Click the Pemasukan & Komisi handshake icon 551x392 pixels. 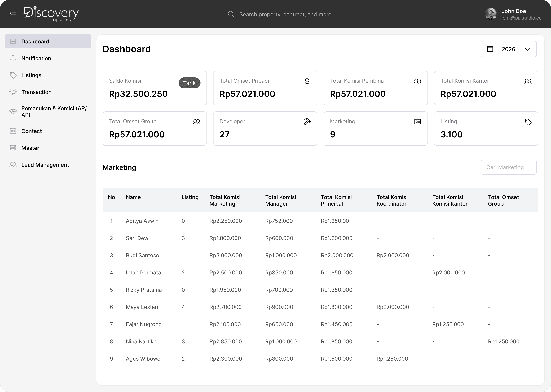(13, 112)
